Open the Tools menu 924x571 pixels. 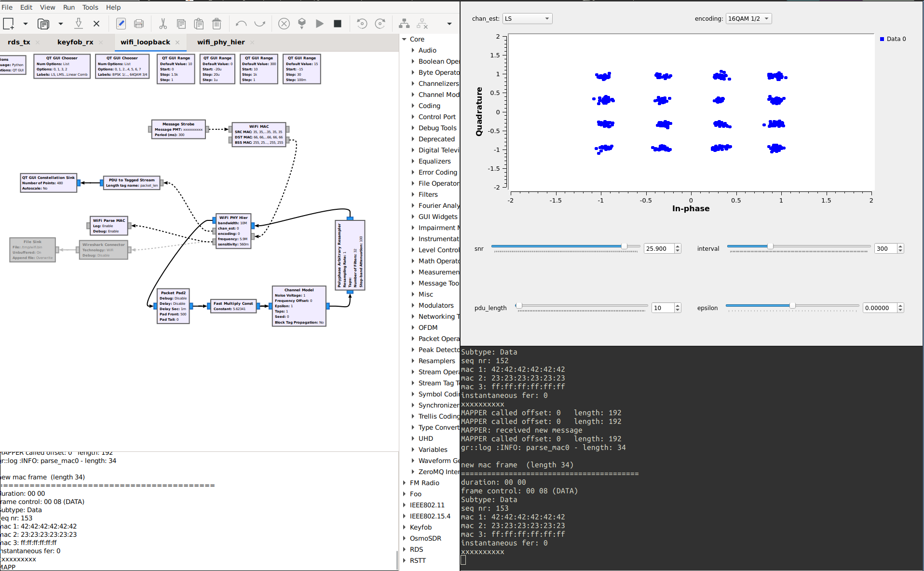point(90,7)
